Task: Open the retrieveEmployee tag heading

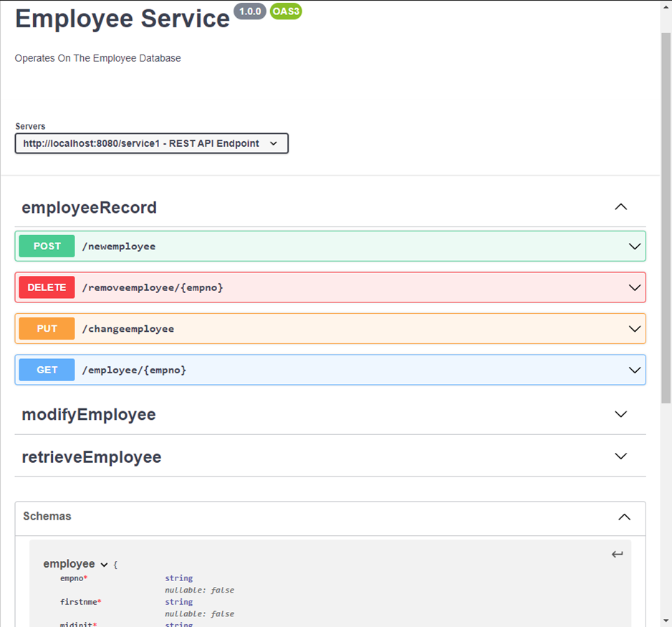Action: tap(92, 457)
